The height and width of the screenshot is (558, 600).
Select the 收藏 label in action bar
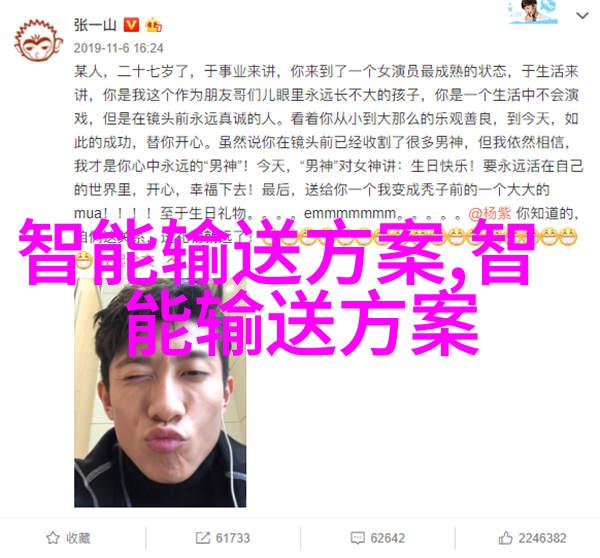pos(78,538)
